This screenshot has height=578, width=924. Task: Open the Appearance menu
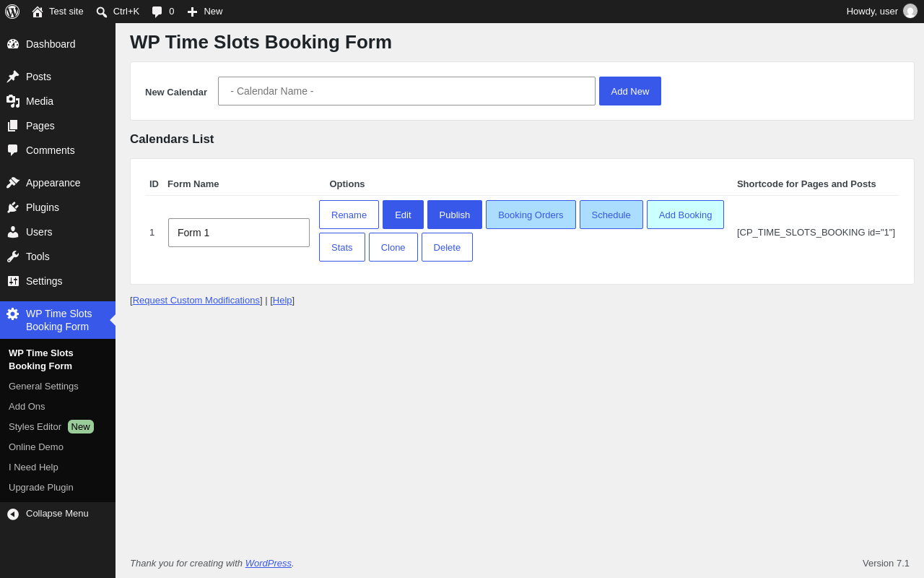pyautogui.click(x=53, y=183)
